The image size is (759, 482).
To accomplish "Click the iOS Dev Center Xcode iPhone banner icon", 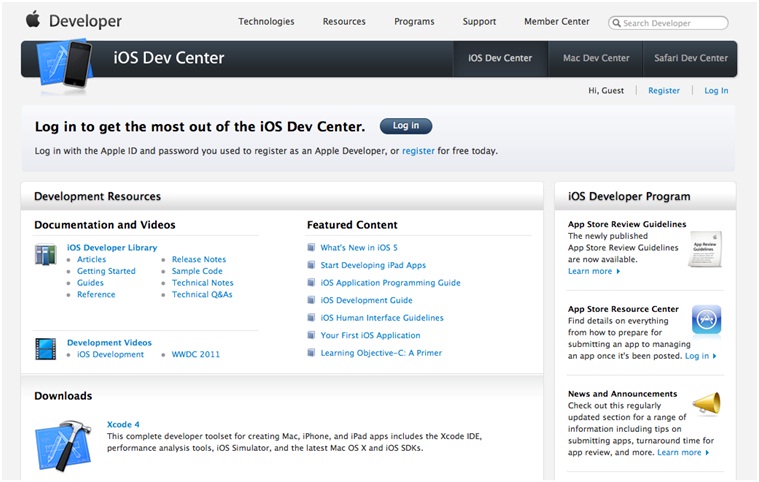I will (x=64, y=65).
